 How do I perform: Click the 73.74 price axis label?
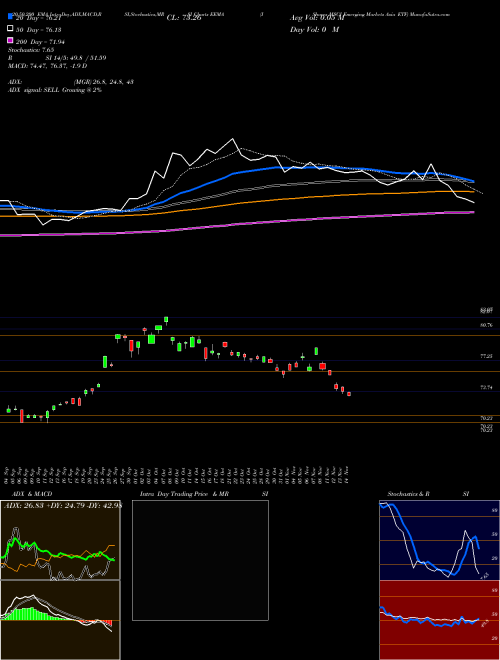pyautogui.click(x=487, y=387)
